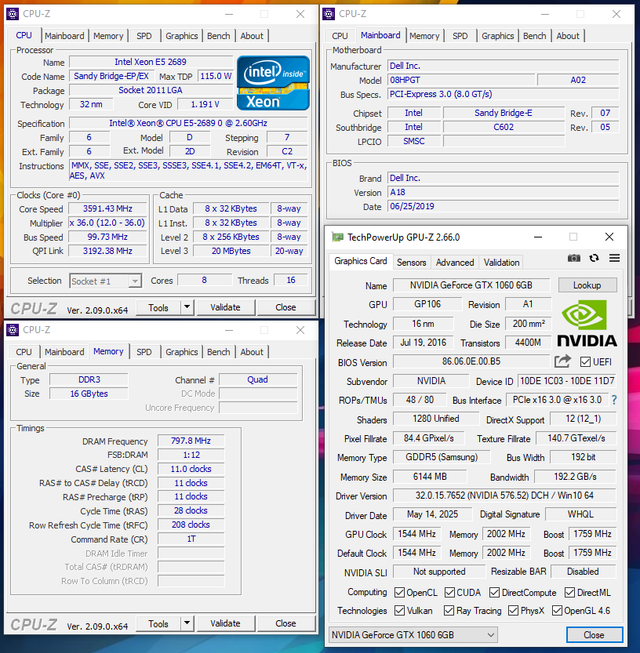Click Validate in the Memory window
The height and width of the screenshot is (653, 640).
tap(225, 623)
